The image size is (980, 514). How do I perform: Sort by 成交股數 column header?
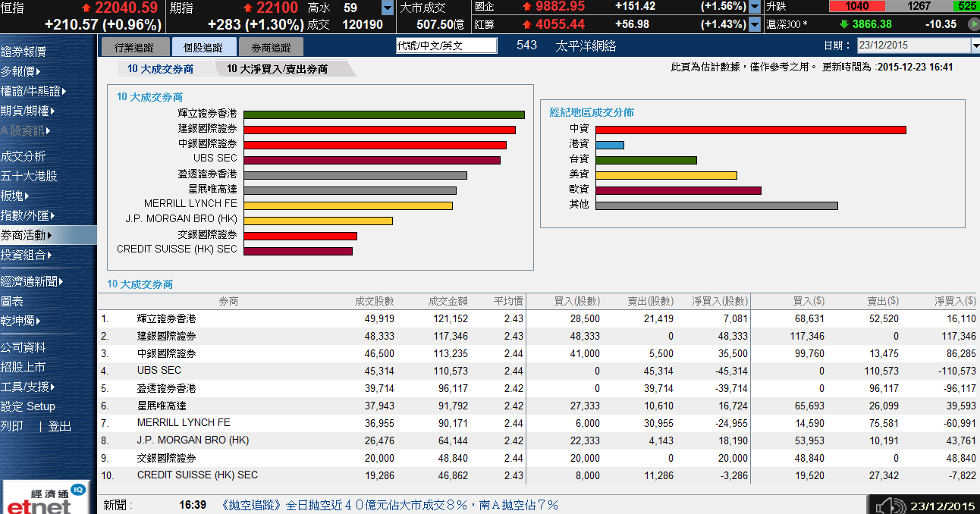375,301
